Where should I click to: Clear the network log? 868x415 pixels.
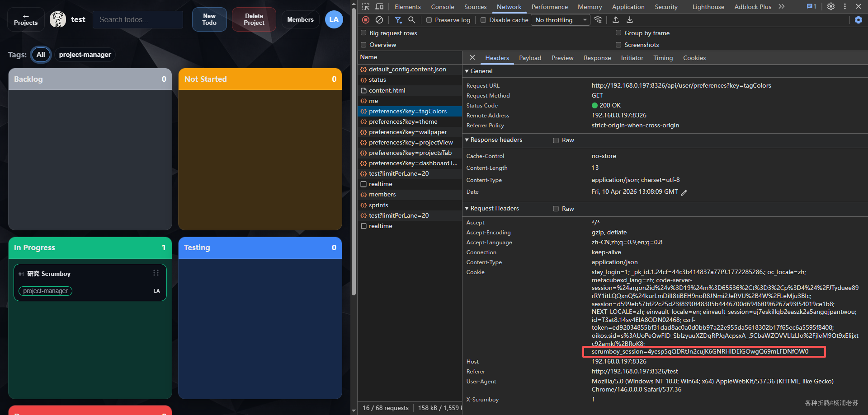pos(379,20)
